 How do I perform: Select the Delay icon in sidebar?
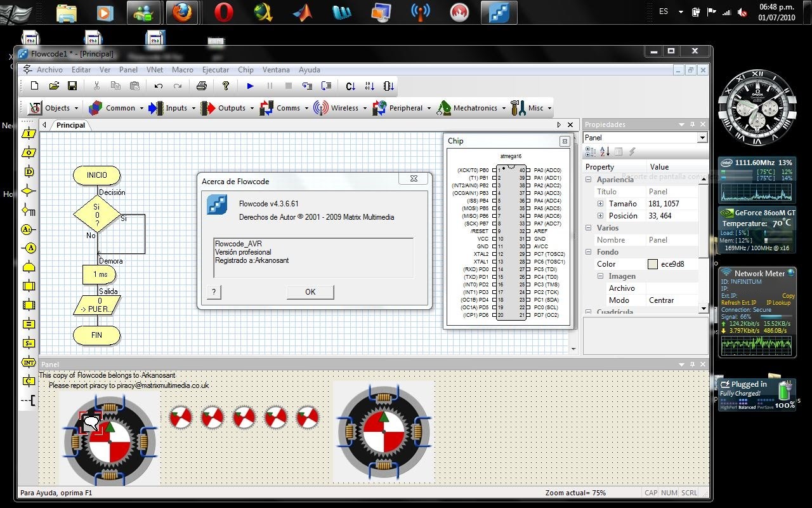click(29, 171)
